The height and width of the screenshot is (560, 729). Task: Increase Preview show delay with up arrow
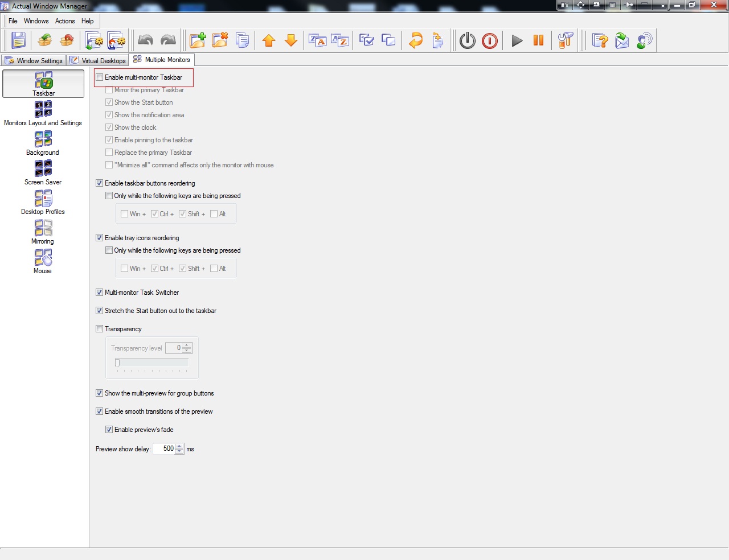pos(179,446)
